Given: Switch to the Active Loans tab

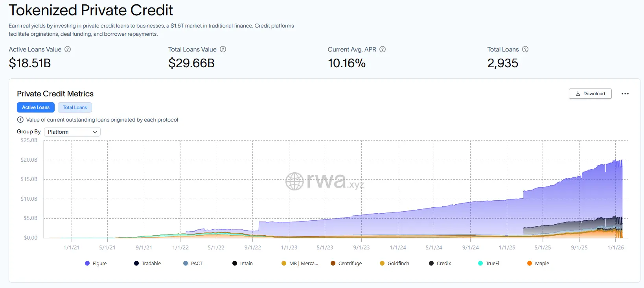Looking at the screenshot, I should click(x=36, y=107).
